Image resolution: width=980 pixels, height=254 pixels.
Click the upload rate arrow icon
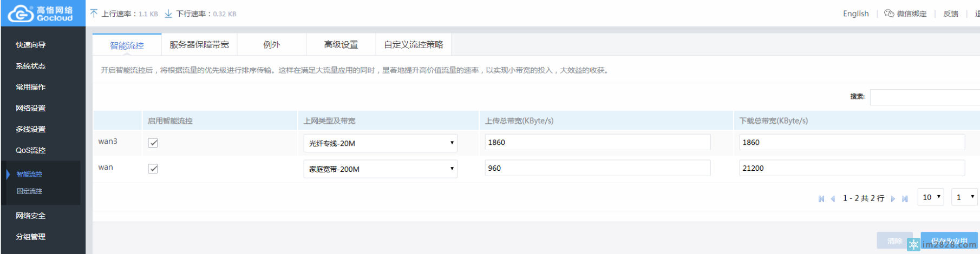(94, 14)
